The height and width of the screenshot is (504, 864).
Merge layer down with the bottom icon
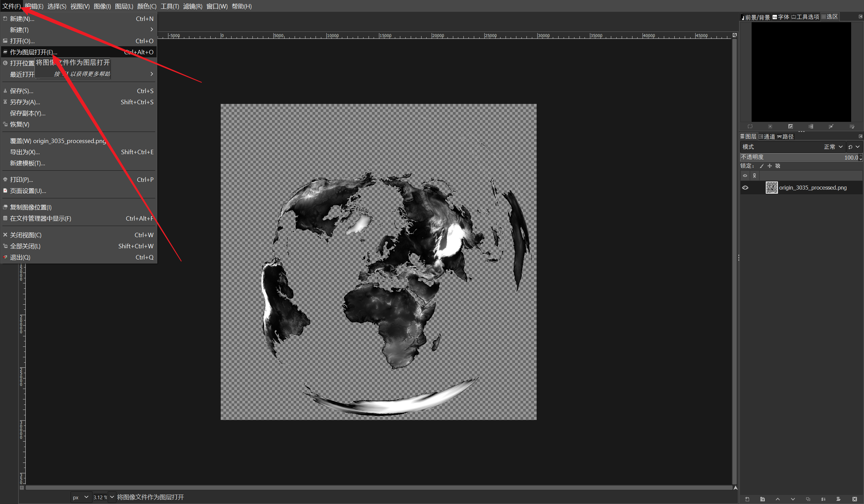tap(823, 499)
